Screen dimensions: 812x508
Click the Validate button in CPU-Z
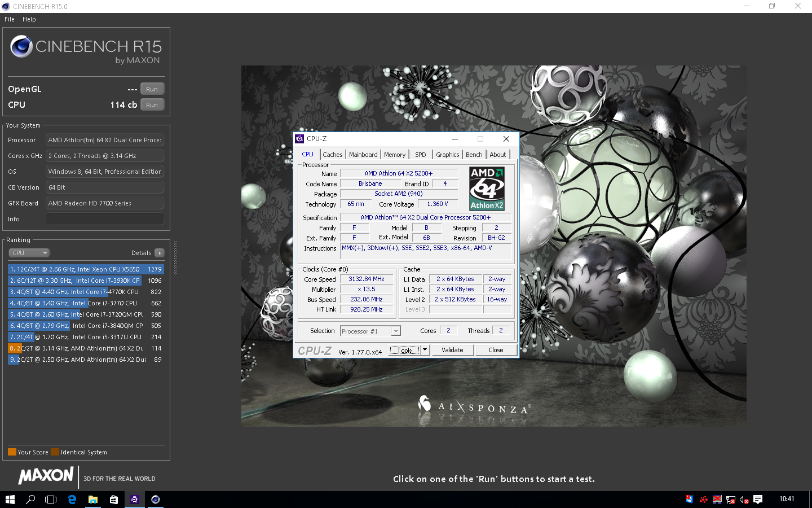[x=452, y=350]
